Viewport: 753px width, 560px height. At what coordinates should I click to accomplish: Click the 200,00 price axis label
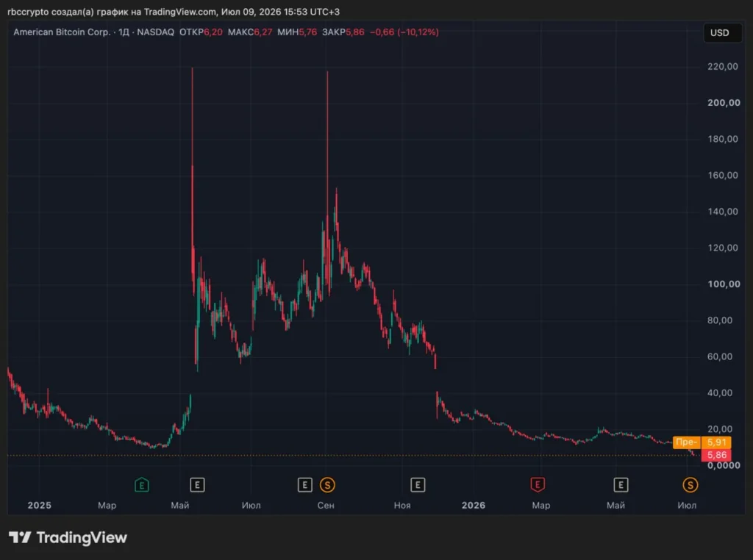click(724, 103)
